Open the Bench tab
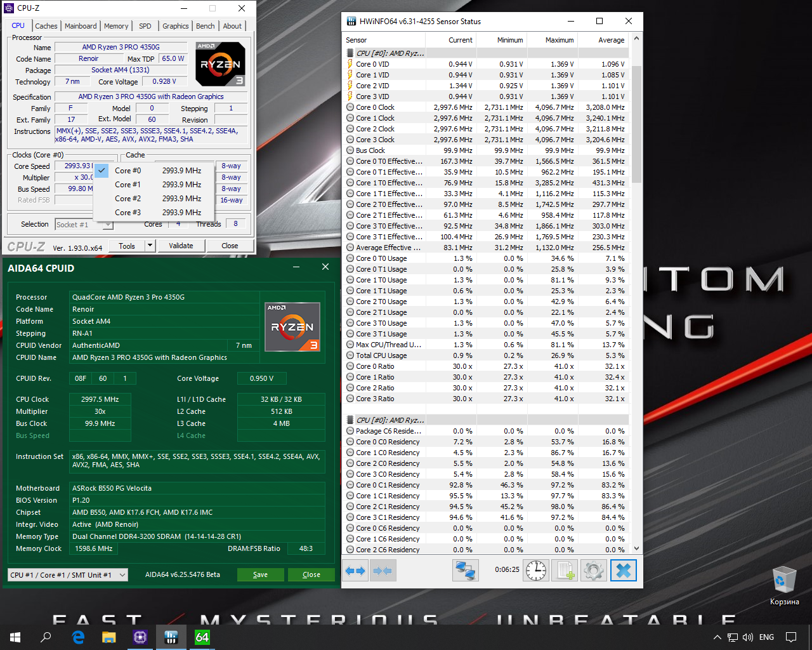The height and width of the screenshot is (650, 812). click(x=205, y=26)
